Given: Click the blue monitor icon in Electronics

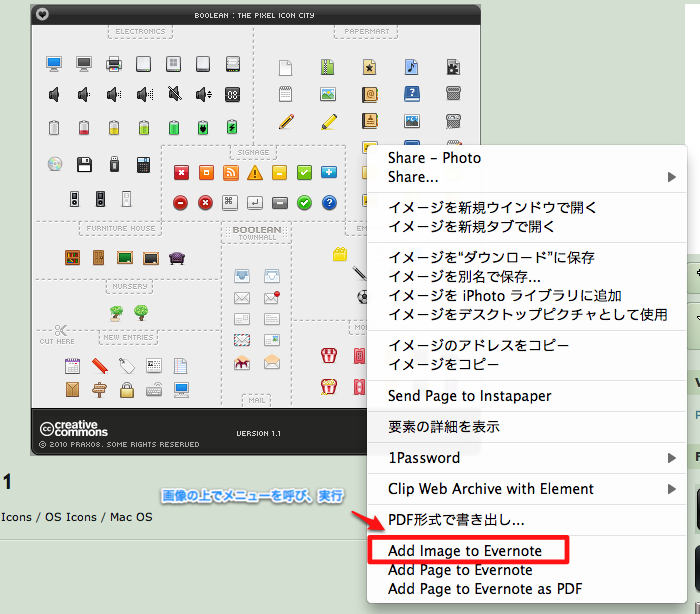Looking at the screenshot, I should tap(54, 64).
